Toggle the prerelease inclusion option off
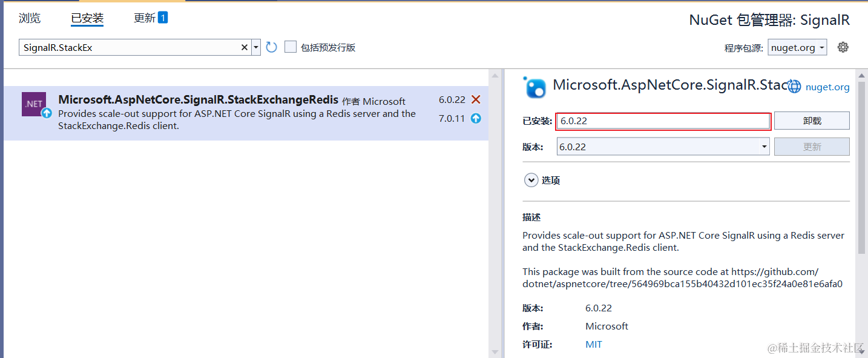The image size is (868, 358). [291, 47]
